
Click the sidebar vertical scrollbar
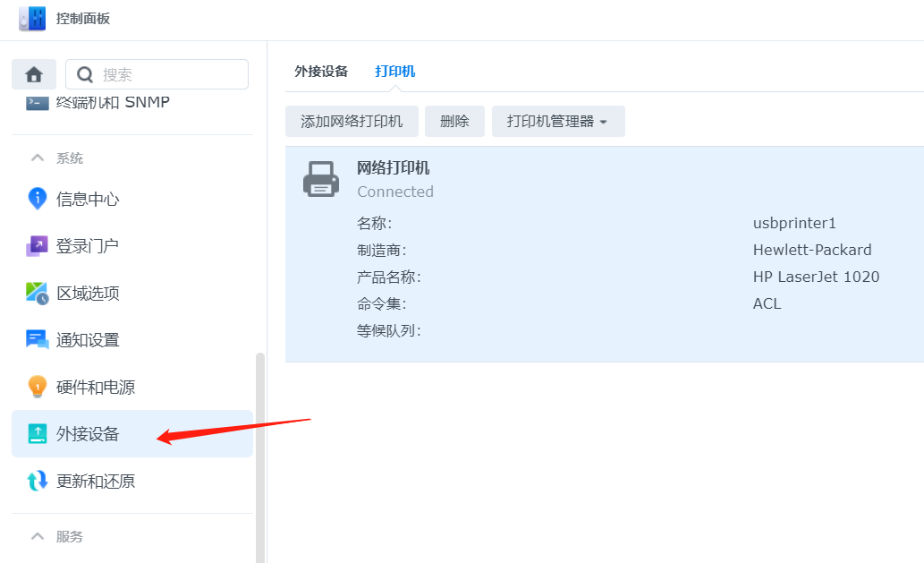point(260,448)
